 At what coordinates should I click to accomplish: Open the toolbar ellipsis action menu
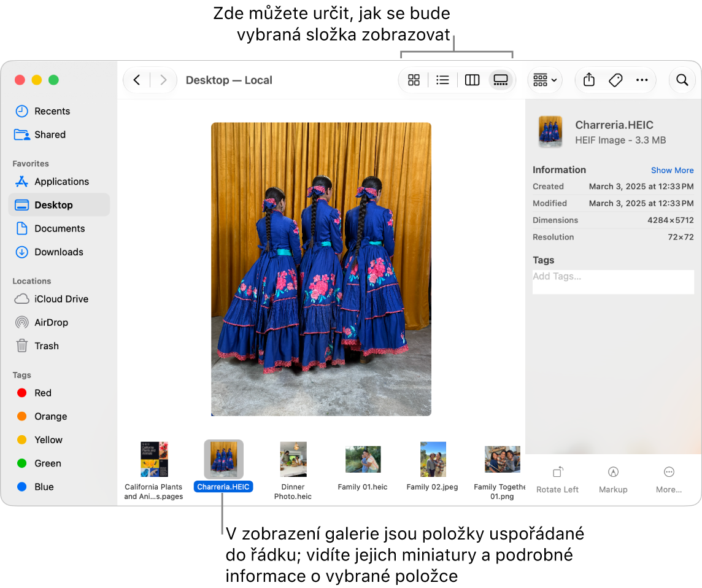[x=642, y=80]
